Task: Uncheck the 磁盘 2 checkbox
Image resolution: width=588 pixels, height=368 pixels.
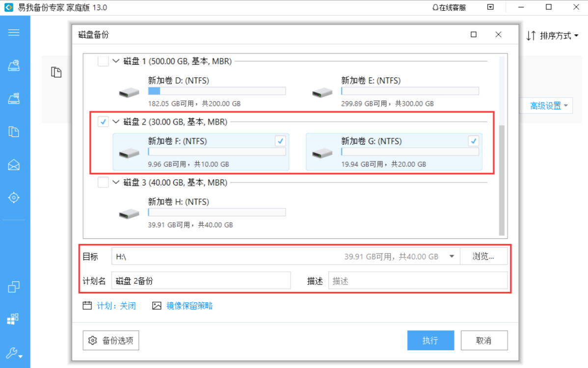Action: pos(103,122)
